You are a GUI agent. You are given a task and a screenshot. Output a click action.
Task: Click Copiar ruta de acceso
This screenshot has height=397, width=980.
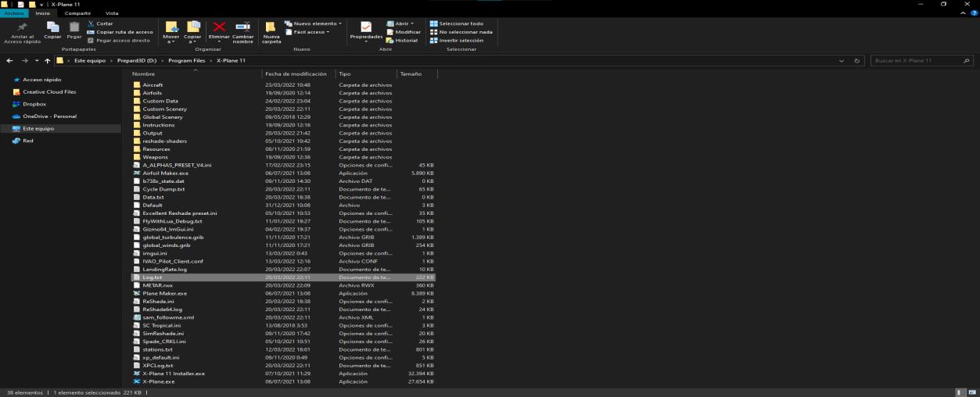pos(120,31)
